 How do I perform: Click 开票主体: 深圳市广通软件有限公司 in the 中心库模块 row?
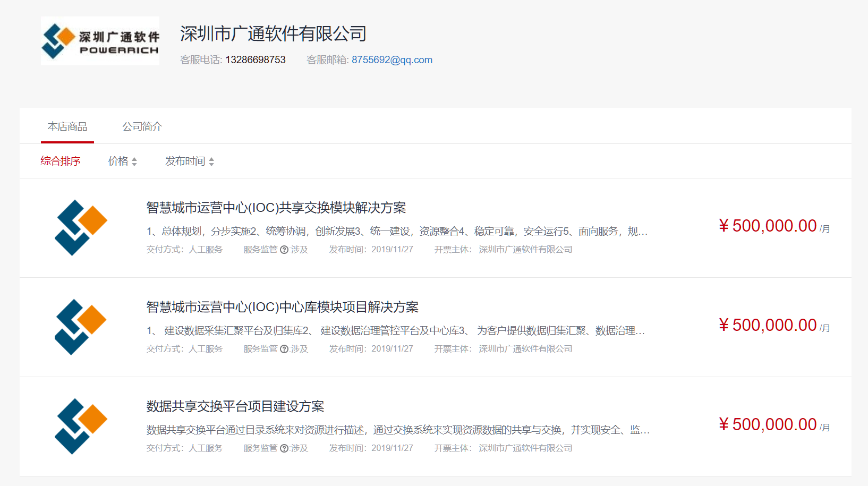pos(503,349)
